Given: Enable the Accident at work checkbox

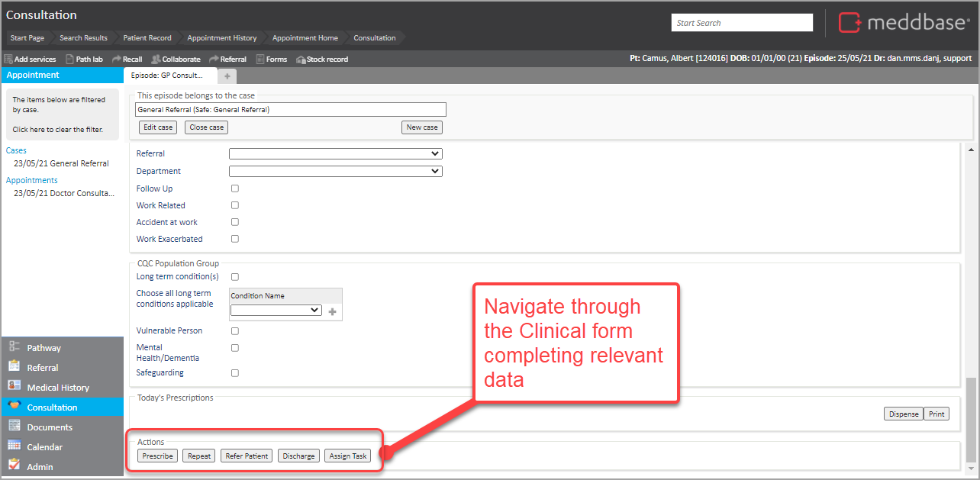Looking at the screenshot, I should click(x=235, y=222).
